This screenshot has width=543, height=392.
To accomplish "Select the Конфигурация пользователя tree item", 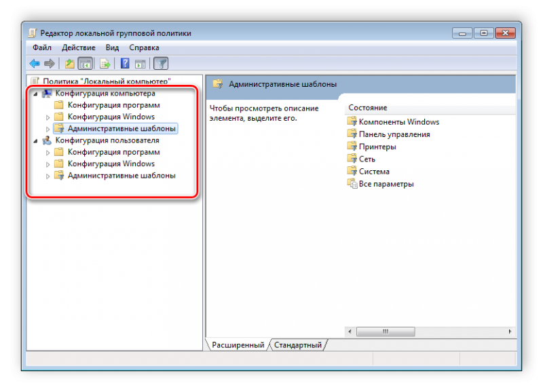I will (107, 140).
